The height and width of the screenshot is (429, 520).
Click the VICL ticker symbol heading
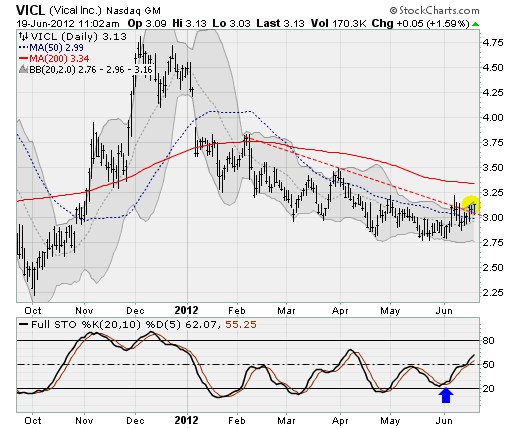(x=30, y=10)
